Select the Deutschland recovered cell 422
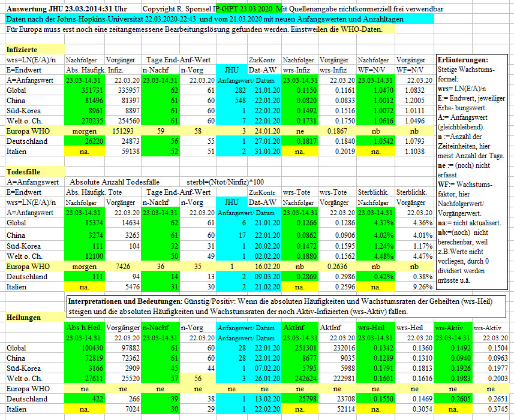514x420 pixels. [85, 398]
